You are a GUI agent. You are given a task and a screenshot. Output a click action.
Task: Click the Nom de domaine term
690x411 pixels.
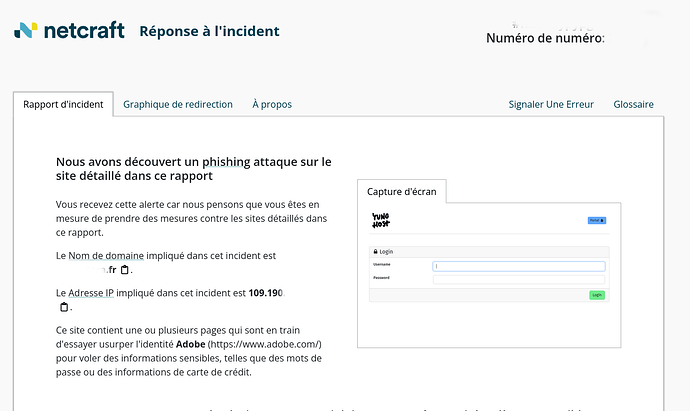click(106, 256)
